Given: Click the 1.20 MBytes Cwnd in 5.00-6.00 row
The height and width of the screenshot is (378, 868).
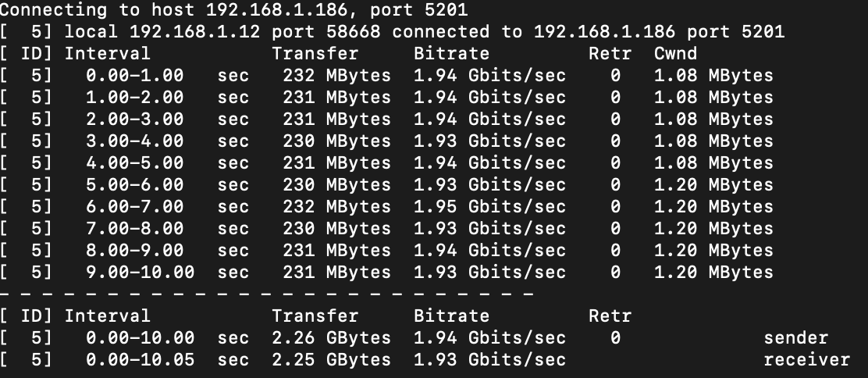Looking at the screenshot, I should coord(713,184).
